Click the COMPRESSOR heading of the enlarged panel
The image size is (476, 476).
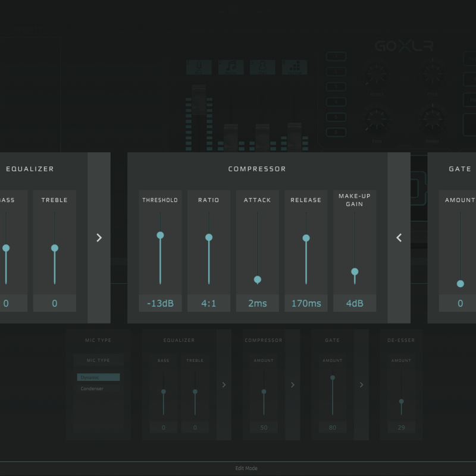[257, 169]
